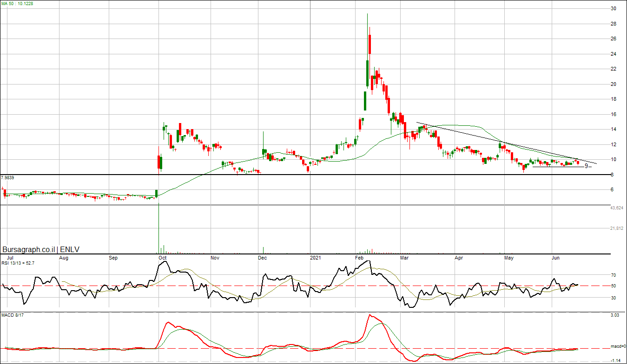This screenshot has width=627, height=364.
Task: Click the -1.14 MACD scale value
Action: [x=614, y=360]
